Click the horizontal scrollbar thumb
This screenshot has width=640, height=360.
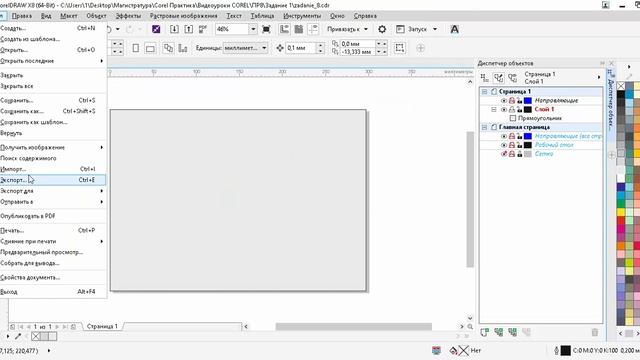(x=353, y=327)
